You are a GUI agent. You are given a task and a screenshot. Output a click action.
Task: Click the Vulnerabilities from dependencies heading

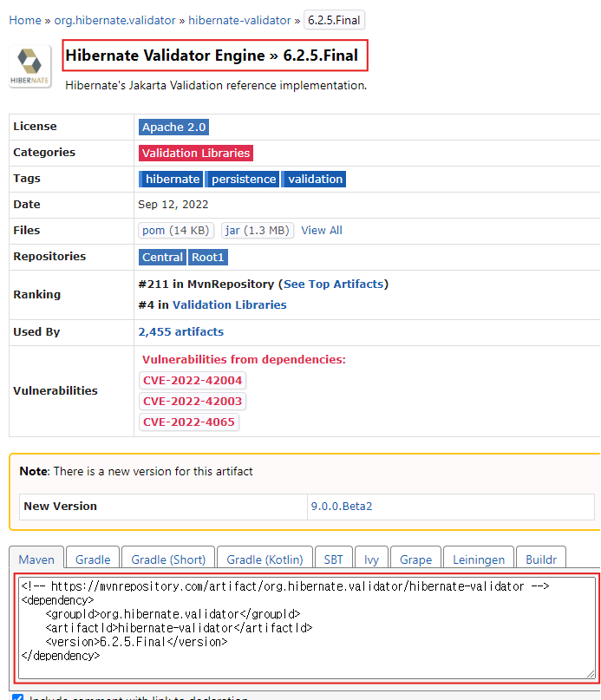(x=244, y=359)
